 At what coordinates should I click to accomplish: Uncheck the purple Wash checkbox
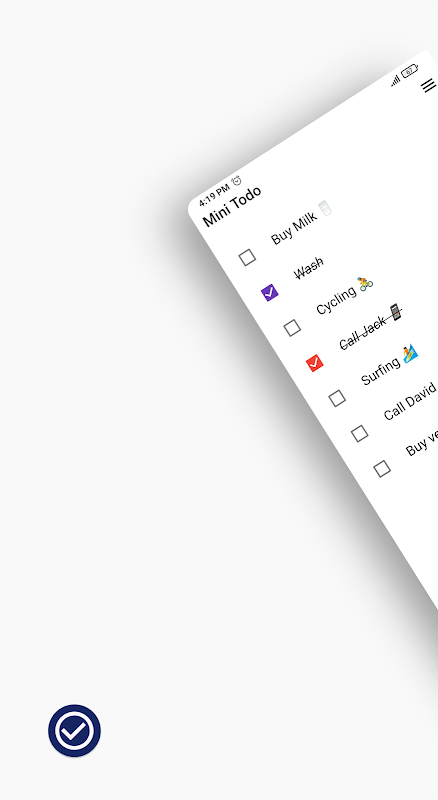[x=270, y=292]
